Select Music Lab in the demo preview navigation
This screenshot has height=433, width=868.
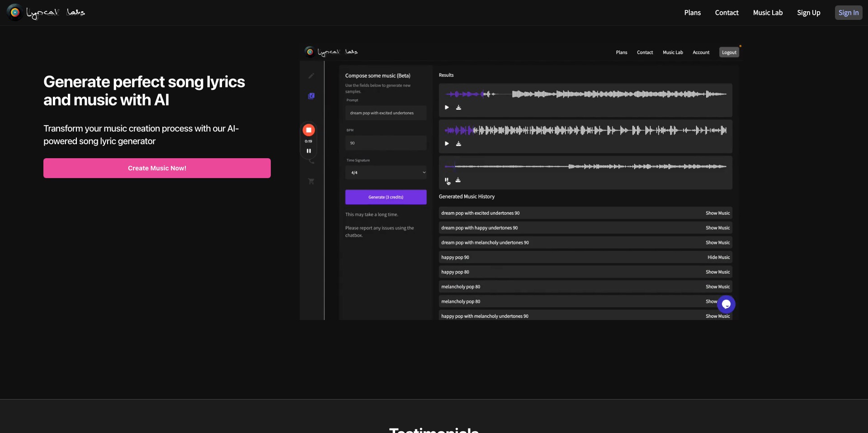pyautogui.click(x=673, y=52)
